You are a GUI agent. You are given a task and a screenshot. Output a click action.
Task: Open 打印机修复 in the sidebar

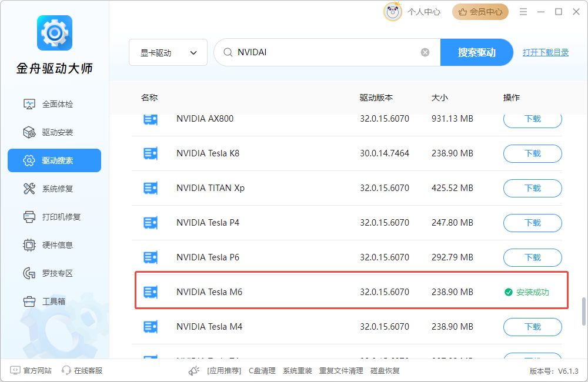54,217
